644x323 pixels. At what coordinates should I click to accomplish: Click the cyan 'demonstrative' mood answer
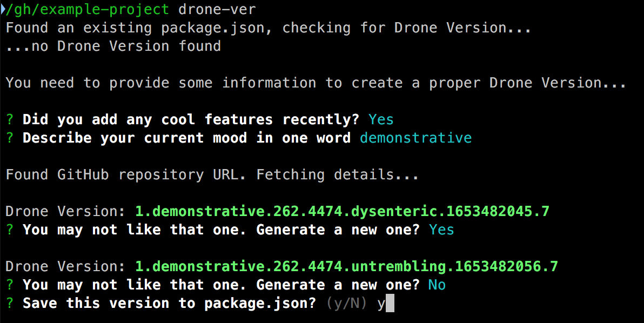coord(415,138)
